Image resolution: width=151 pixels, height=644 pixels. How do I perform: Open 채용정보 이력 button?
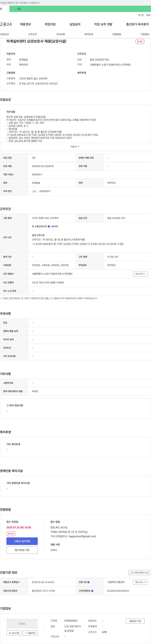click(x=135, y=621)
